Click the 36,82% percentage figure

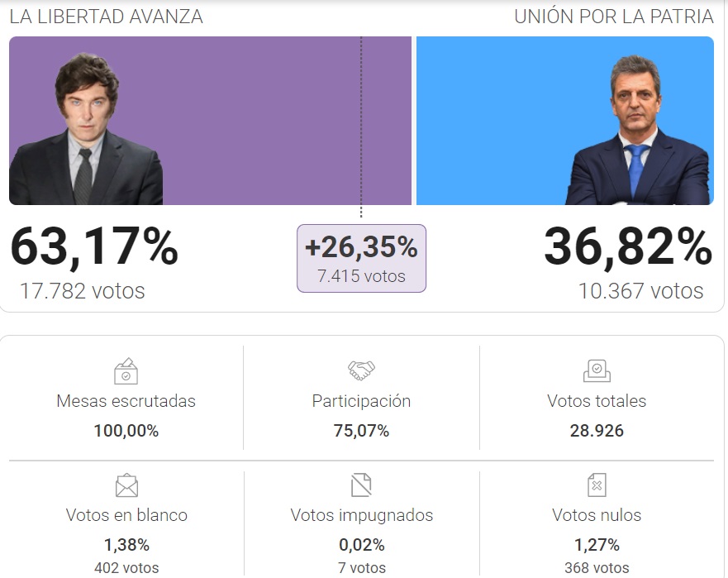(x=628, y=246)
